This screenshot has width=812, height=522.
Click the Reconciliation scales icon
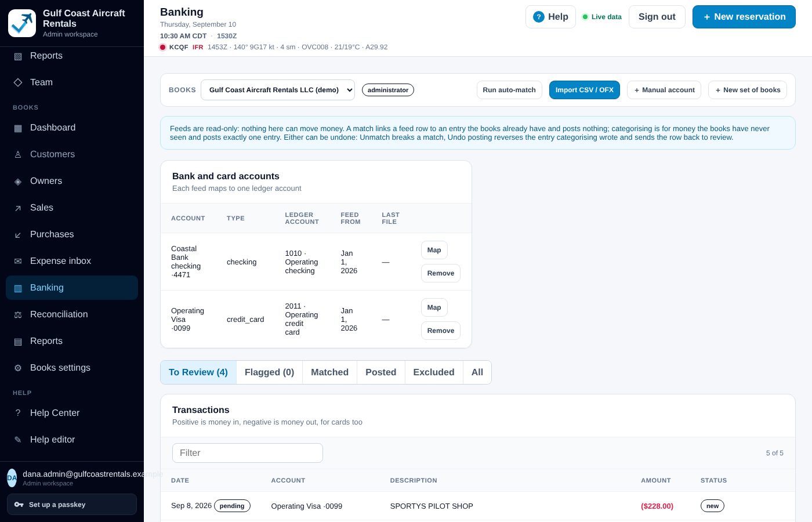pyautogui.click(x=18, y=315)
